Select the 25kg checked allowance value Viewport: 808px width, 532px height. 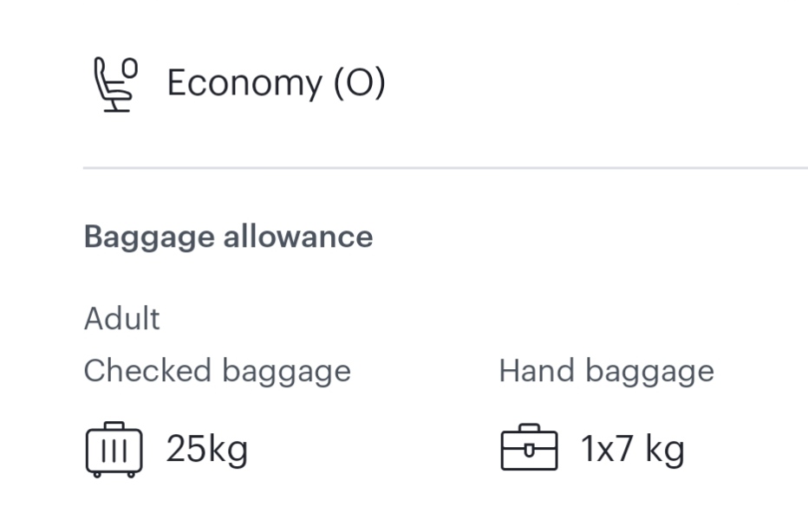click(x=207, y=450)
